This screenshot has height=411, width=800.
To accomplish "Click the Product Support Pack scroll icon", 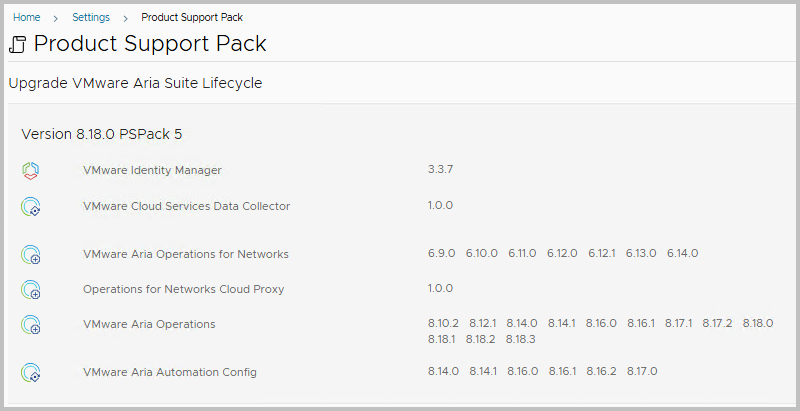I will [x=18, y=44].
